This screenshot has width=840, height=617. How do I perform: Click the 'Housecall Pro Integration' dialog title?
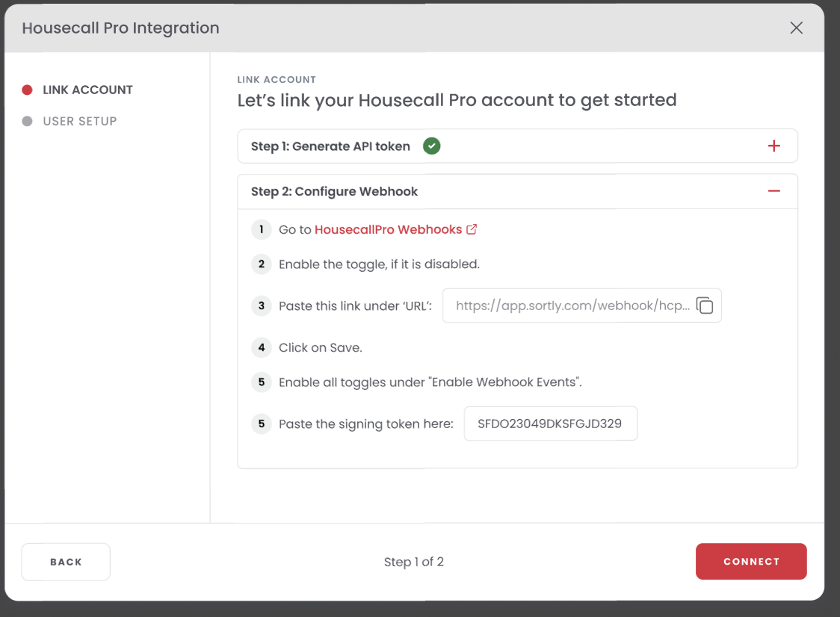pyautogui.click(x=120, y=28)
